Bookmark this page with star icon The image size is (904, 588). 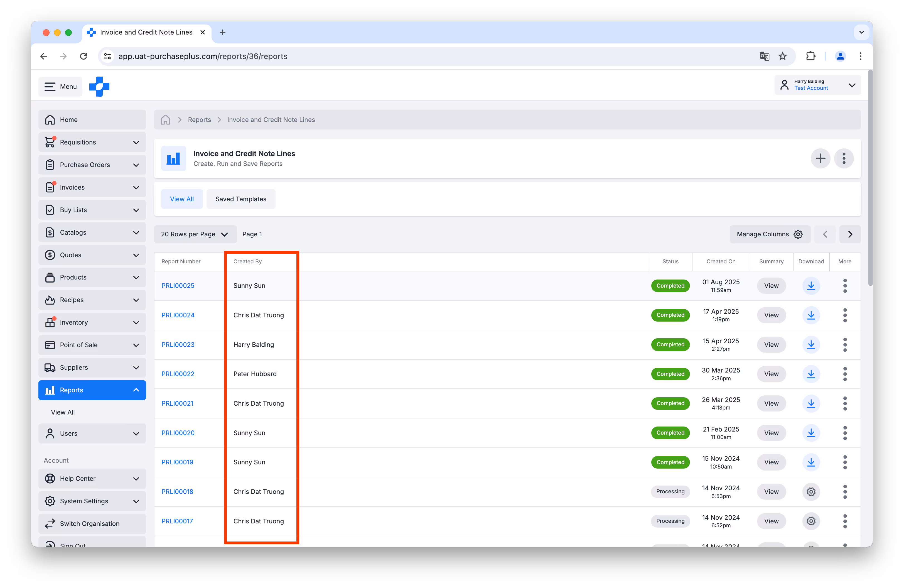[x=782, y=56]
